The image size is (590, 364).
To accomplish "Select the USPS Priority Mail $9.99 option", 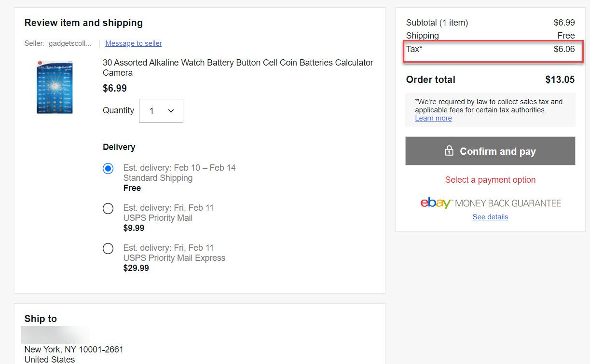I will point(108,208).
